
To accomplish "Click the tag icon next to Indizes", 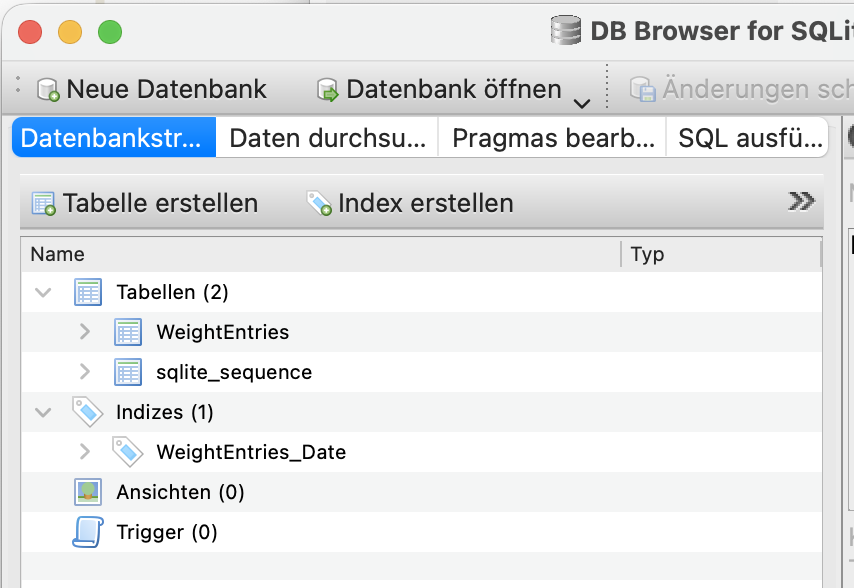I will (x=88, y=412).
